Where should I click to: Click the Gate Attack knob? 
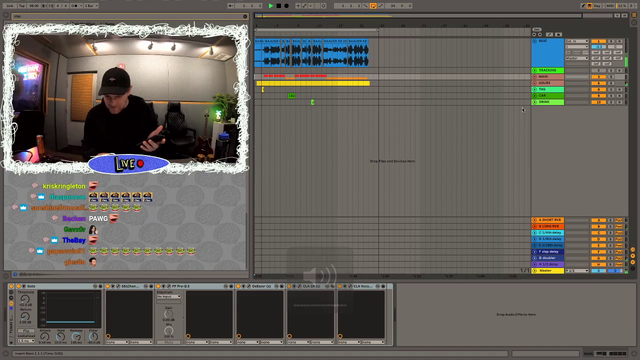[45, 337]
